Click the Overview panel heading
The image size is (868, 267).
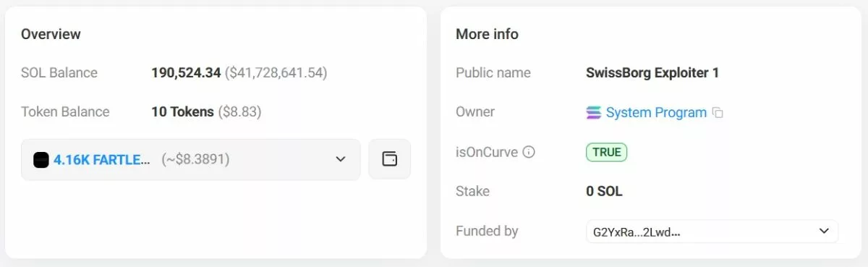click(51, 34)
